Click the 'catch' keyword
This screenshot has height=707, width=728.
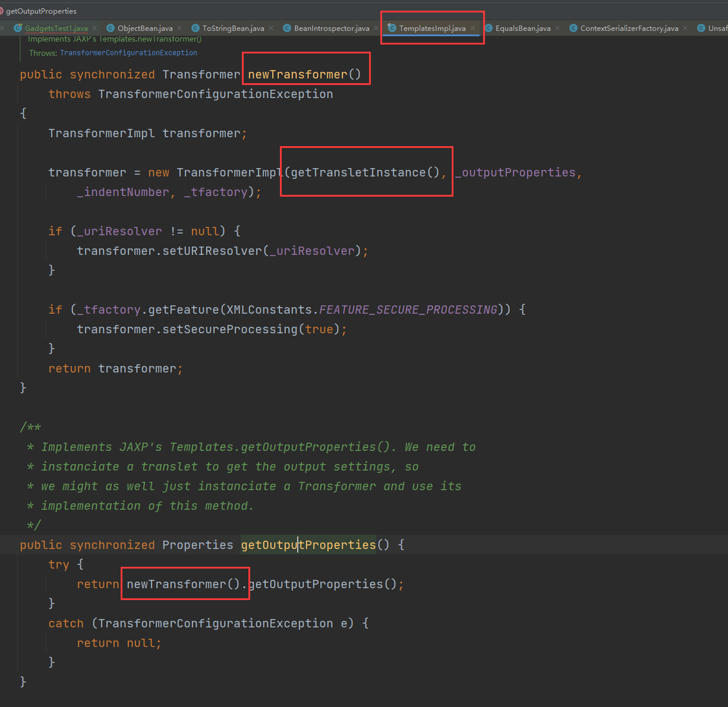click(x=66, y=623)
